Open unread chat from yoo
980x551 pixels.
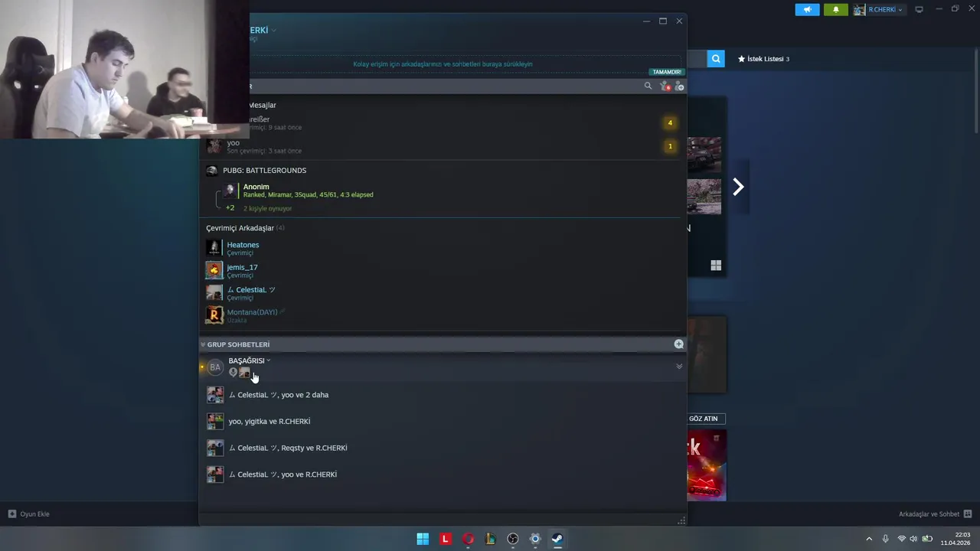point(443,146)
